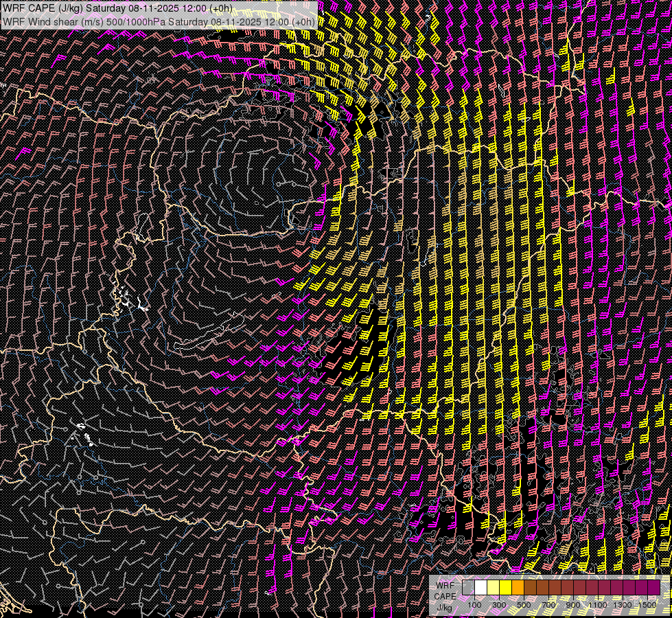
Task: Select the pale yellow CAPE legend swatch
Action: 493,587
